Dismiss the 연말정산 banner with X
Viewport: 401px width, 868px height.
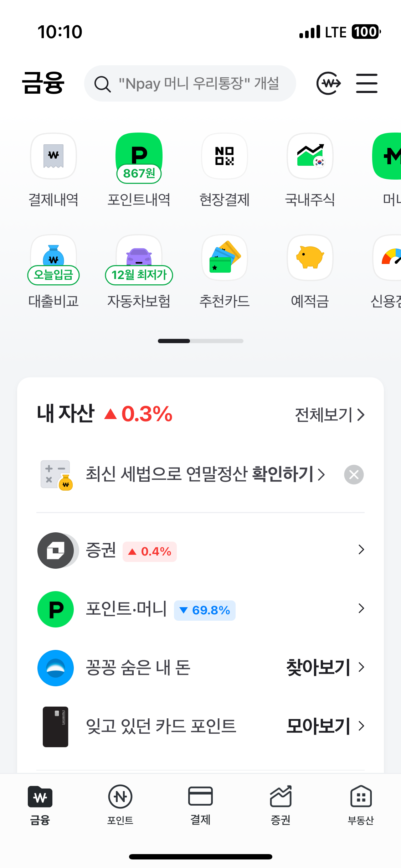(354, 475)
